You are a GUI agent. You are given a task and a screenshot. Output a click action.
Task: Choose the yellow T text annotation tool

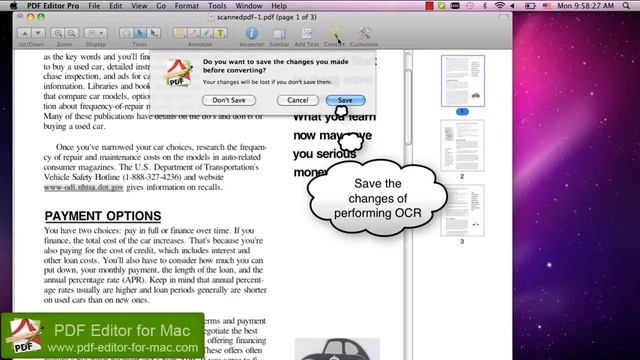[220, 33]
